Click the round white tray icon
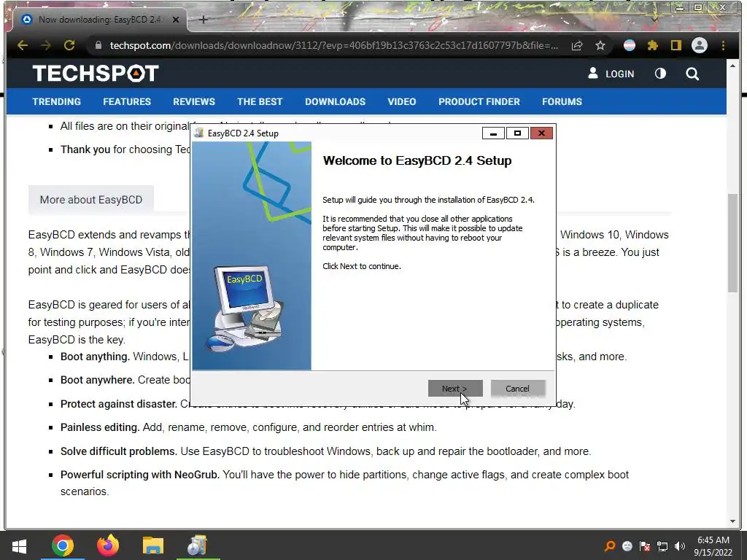The height and width of the screenshot is (560, 747). [x=627, y=546]
